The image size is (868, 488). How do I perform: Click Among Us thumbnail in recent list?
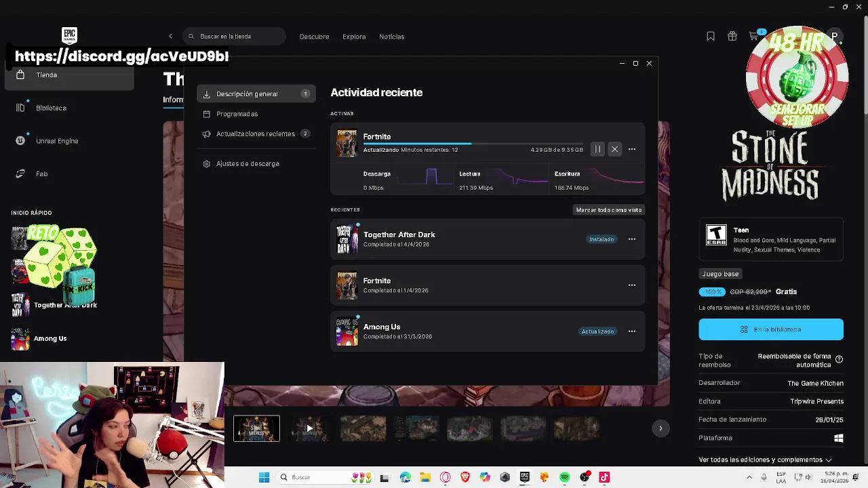[x=347, y=331]
